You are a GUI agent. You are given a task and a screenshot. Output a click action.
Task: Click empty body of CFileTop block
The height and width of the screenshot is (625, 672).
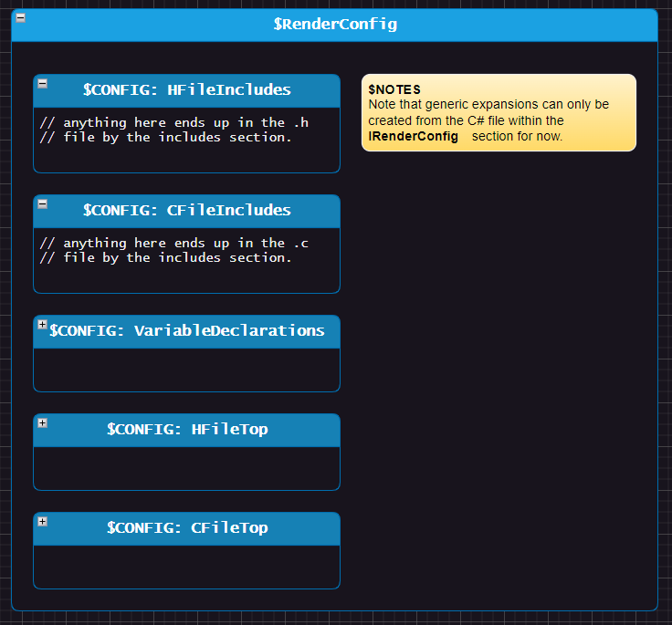click(187, 567)
